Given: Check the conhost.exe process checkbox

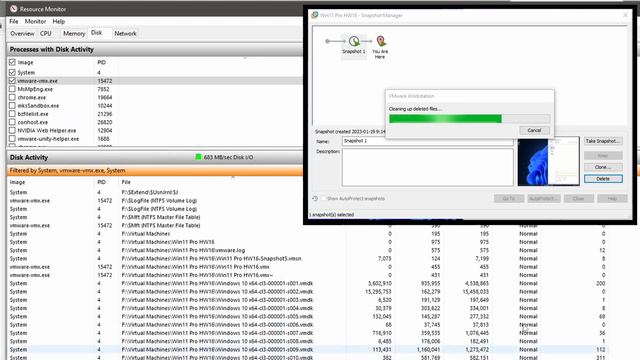Looking at the screenshot, I should (x=12, y=122).
